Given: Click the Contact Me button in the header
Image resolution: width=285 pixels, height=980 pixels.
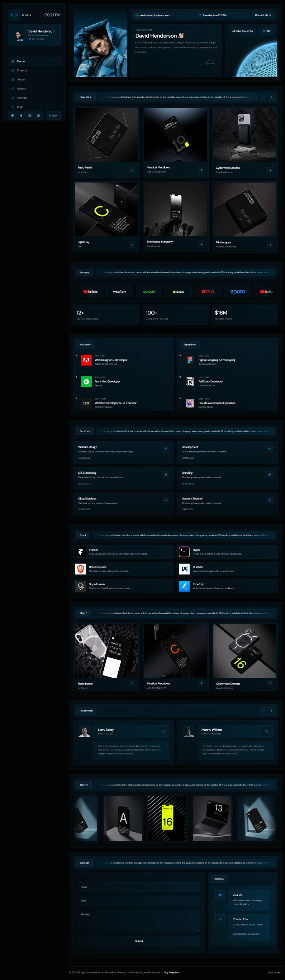Looking at the screenshot, I should click(x=262, y=15).
